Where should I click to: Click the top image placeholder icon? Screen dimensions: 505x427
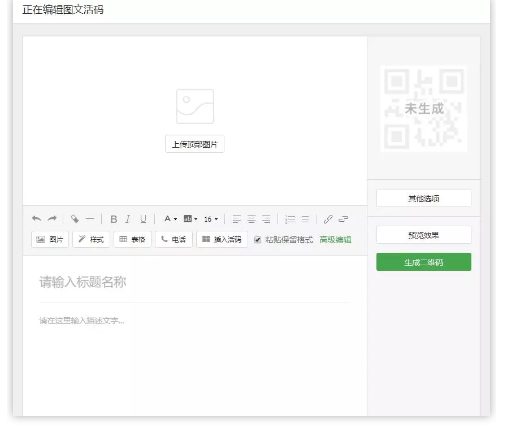point(195,106)
